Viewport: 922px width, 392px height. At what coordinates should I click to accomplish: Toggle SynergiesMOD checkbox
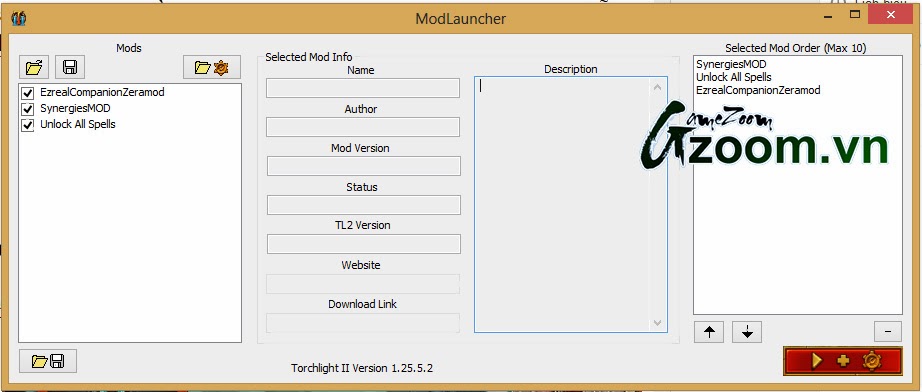pos(27,109)
